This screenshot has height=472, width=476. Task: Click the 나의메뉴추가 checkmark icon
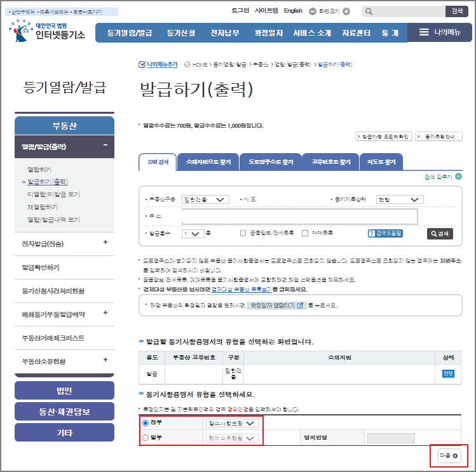point(142,64)
